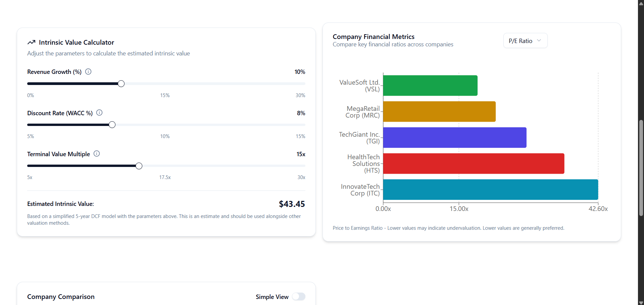Click the Discount Rate slider handle
644x305 pixels.
(112, 125)
